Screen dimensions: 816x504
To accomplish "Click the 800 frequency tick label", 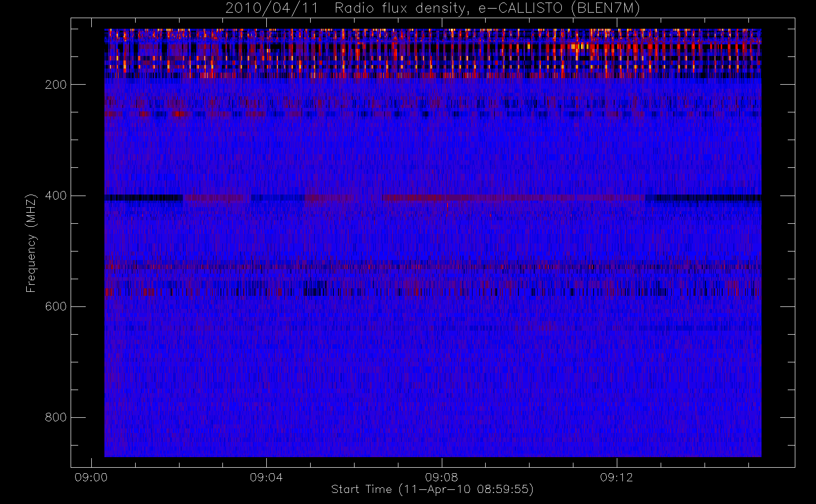I will click(x=56, y=417).
